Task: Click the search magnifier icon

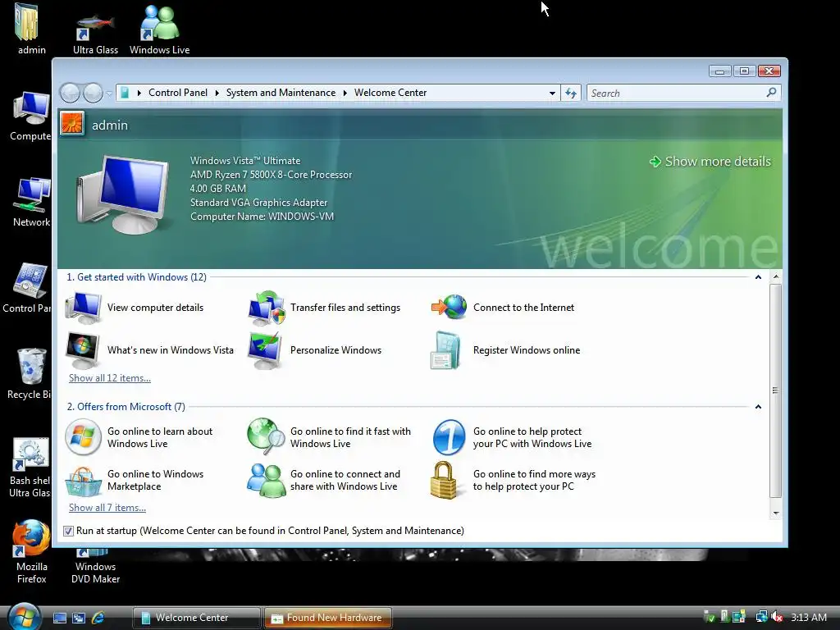Action: 771,93
